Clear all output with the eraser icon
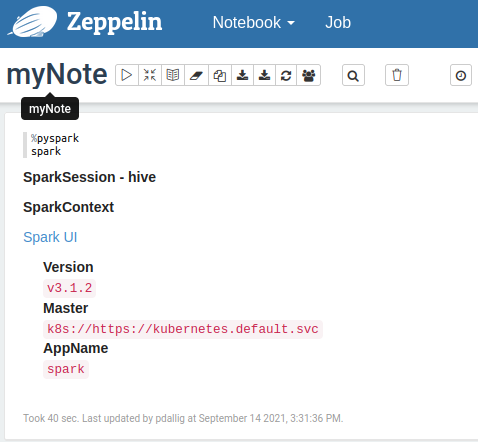The height and width of the screenshot is (442, 478). 196,75
